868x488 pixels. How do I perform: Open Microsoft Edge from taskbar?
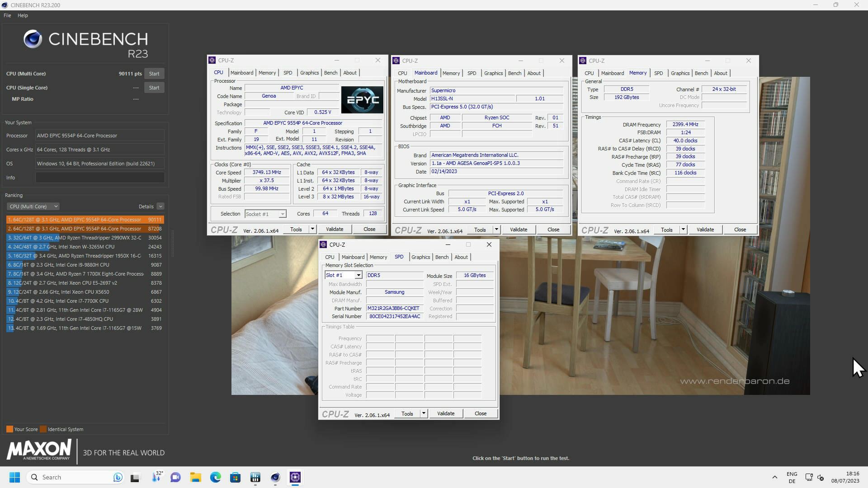(x=215, y=477)
